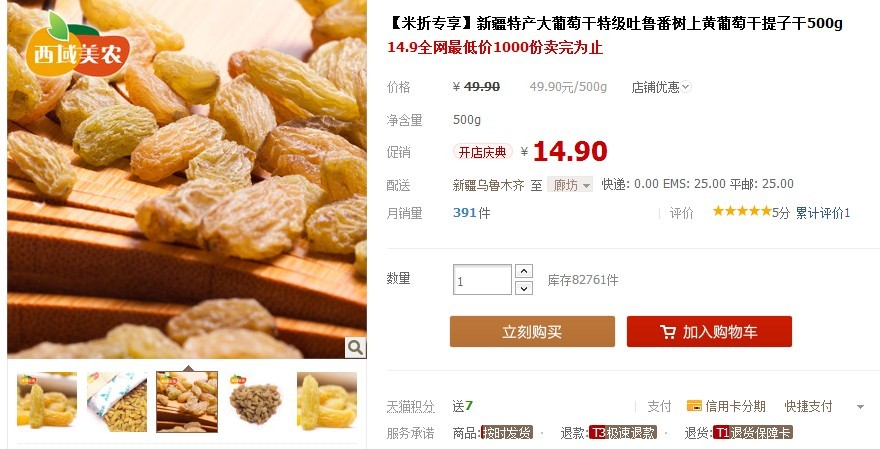880x449 pixels.
Task: Click the T3 极速退款 badge
Action: coord(622,433)
